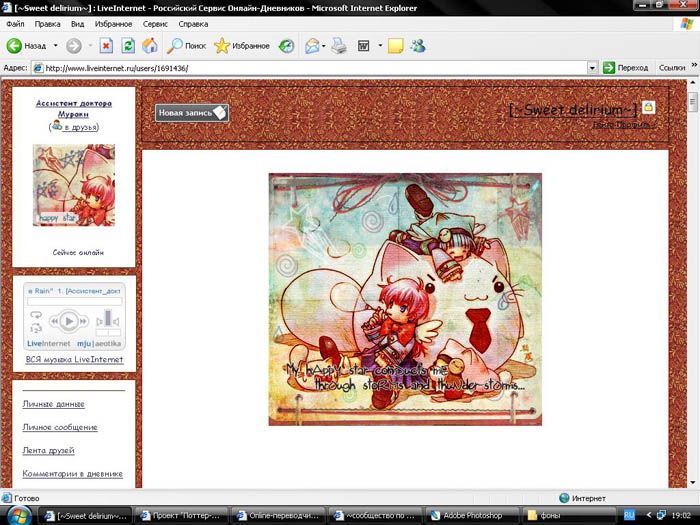The image size is (700, 525).
Task: Open the Messenger people icon
Action: coord(418,46)
